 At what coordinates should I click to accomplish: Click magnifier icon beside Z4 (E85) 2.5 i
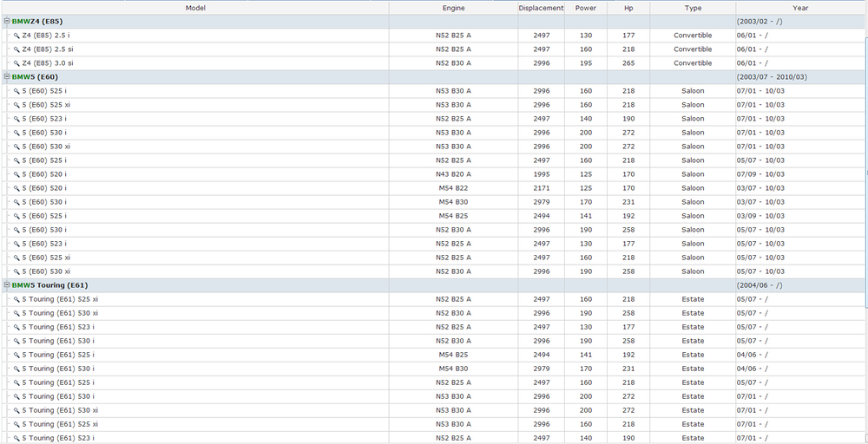(16, 36)
